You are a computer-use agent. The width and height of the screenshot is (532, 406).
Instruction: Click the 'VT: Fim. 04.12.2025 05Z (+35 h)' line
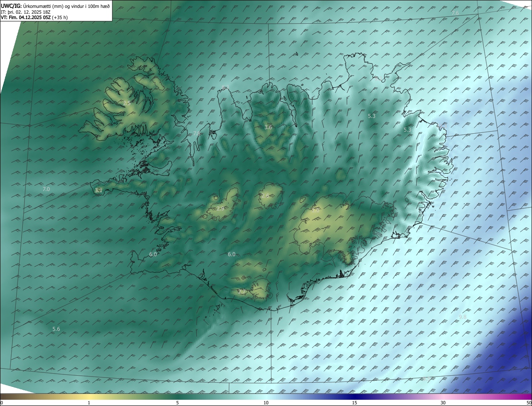[x=34, y=17]
